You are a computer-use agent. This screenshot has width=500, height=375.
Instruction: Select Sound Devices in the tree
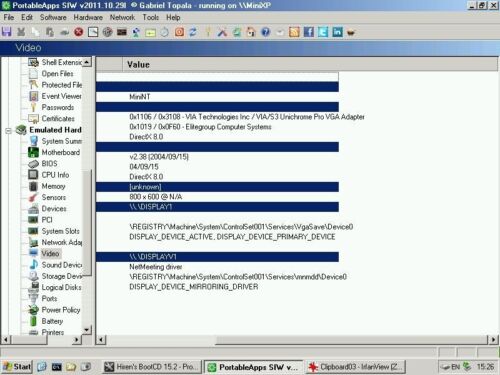click(62, 265)
